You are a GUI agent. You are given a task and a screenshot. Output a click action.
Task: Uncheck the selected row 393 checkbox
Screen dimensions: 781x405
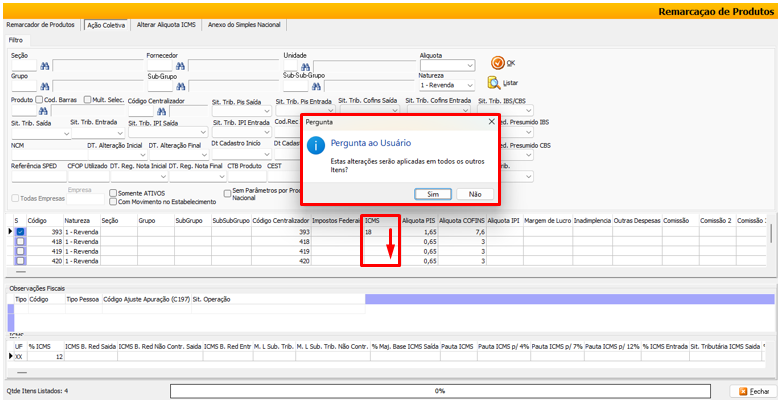pos(20,232)
